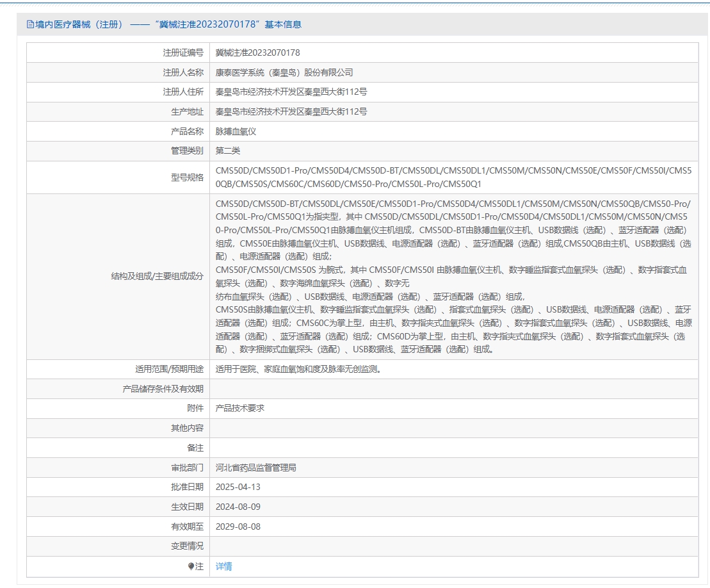Click the 批准日期 label
710x588 pixels.
point(188,487)
